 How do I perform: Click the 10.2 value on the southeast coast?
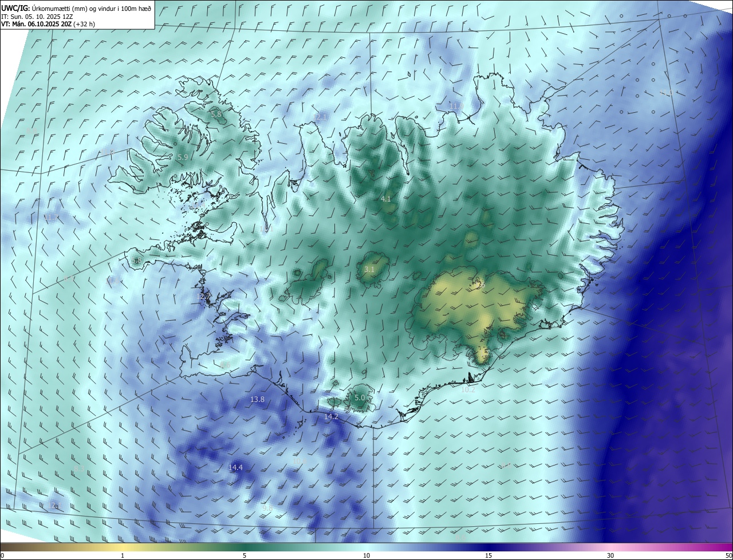468,389
